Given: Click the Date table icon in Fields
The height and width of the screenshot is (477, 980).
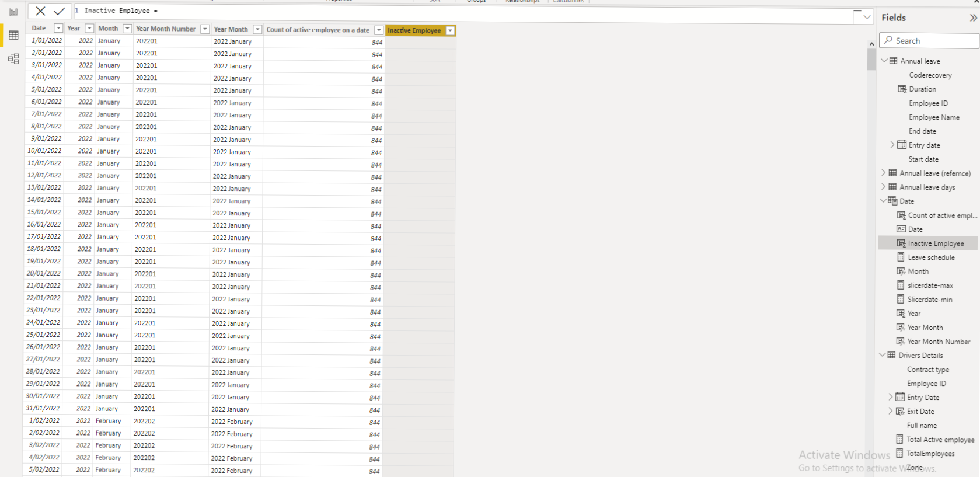Looking at the screenshot, I should click(x=893, y=201).
